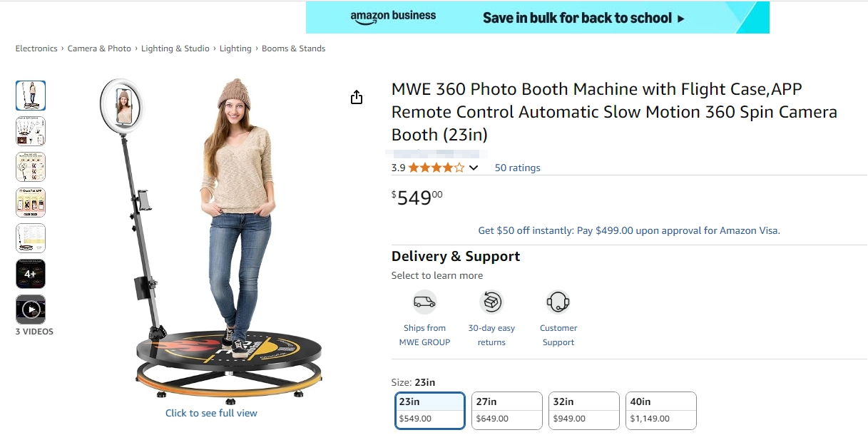This screenshot has height=440, width=868.
Task: Pick the 40in size option
Action: [x=661, y=410]
